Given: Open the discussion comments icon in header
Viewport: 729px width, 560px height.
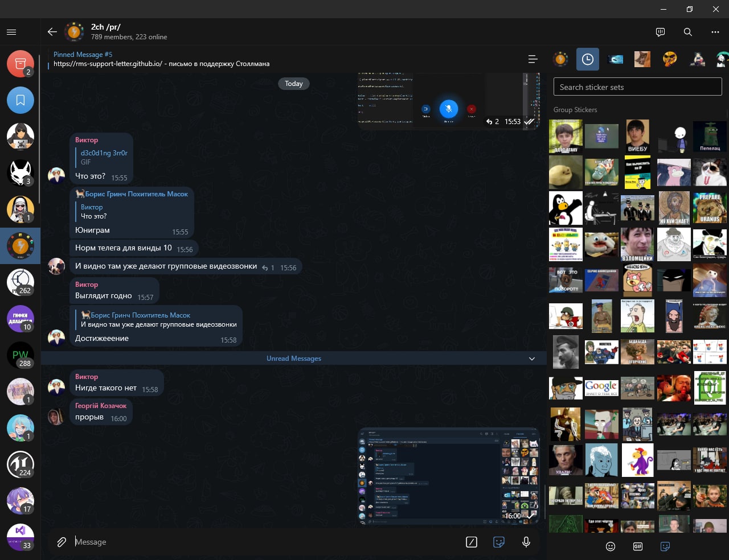Looking at the screenshot, I should [x=661, y=32].
